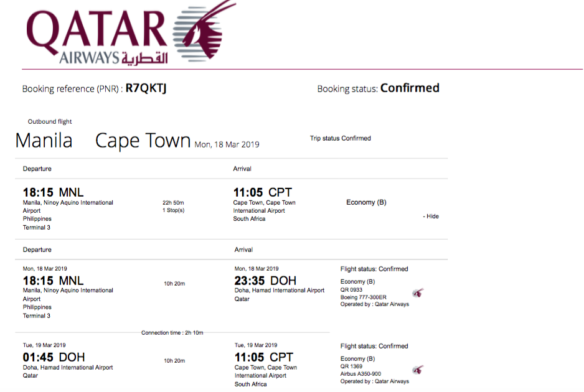
Task: Click Outbound flight label
Action: (50, 121)
